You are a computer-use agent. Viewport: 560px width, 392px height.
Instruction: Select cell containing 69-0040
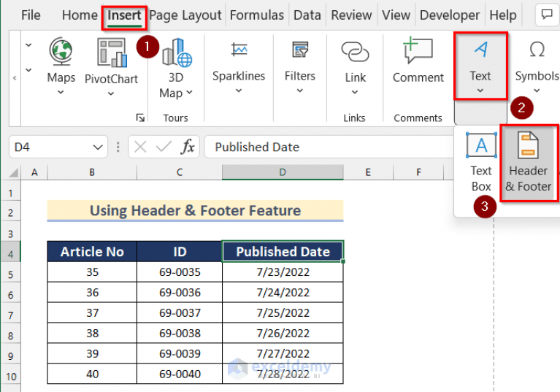point(180,374)
